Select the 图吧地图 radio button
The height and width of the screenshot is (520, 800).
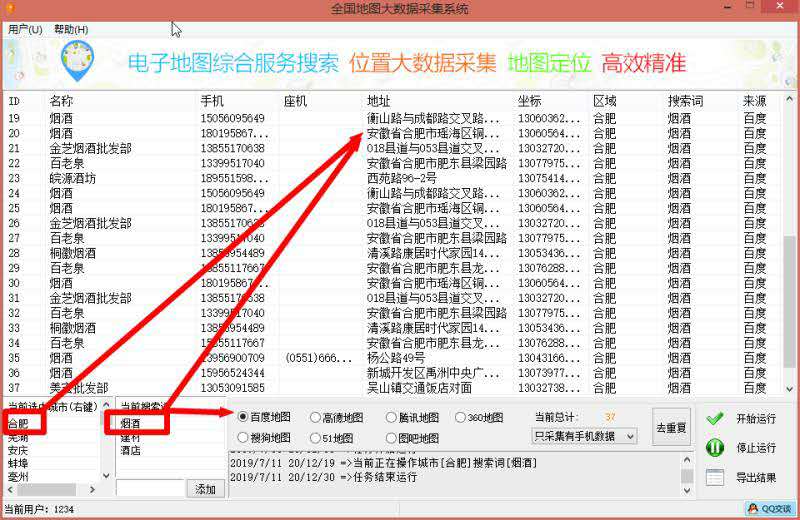tap(391, 438)
